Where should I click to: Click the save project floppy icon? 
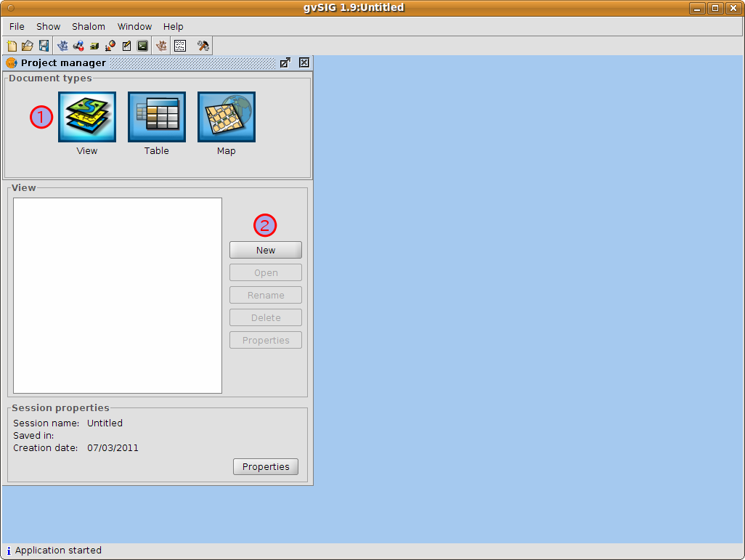click(44, 46)
